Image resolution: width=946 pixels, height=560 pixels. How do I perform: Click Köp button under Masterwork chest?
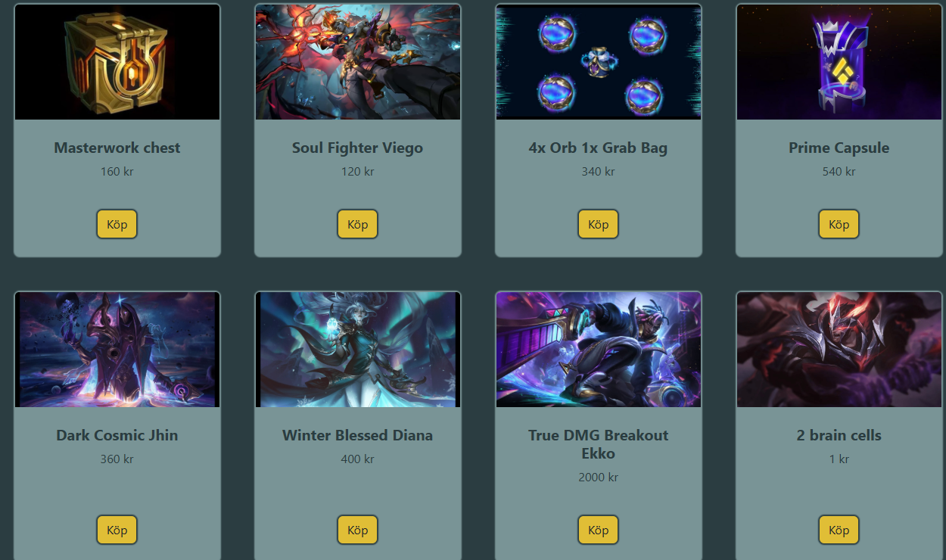coord(117,224)
